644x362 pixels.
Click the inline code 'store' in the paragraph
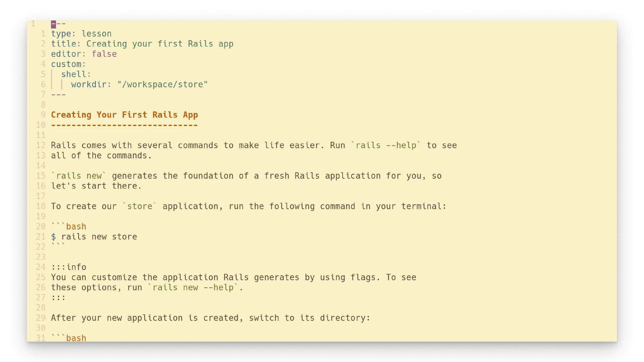coord(140,206)
